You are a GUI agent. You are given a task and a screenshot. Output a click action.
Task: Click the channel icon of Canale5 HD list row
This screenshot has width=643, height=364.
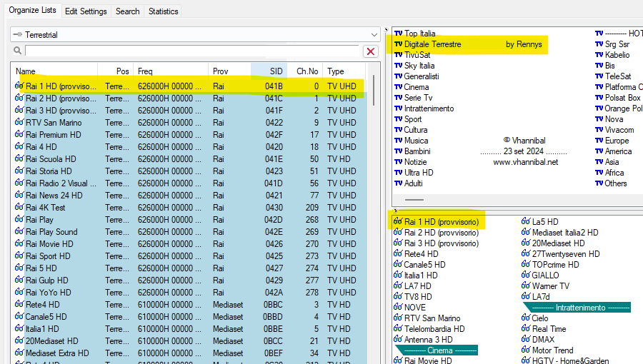tap(19, 316)
